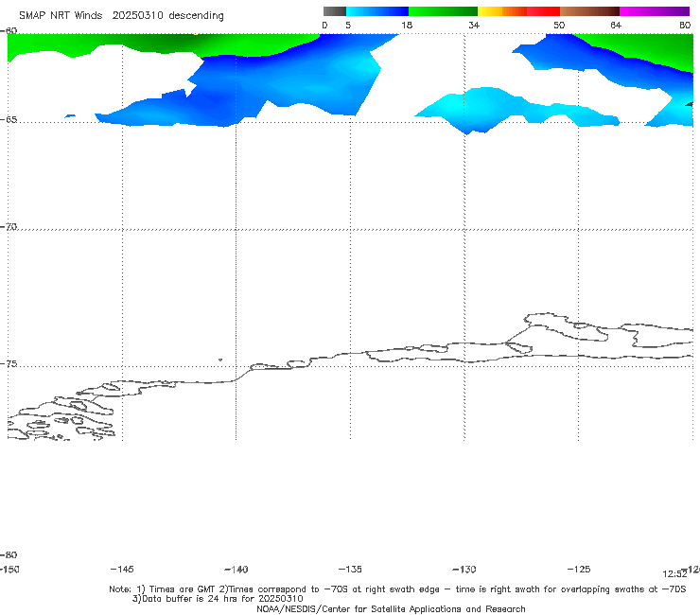Click the magenta segment of the color bar
700x615 pixels.
click(654, 11)
